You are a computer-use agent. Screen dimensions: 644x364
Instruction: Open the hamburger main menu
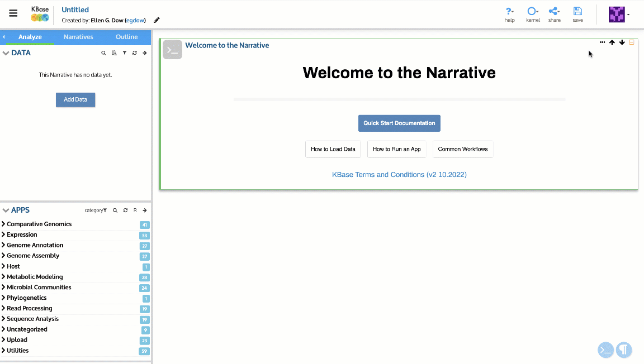pos(13,13)
